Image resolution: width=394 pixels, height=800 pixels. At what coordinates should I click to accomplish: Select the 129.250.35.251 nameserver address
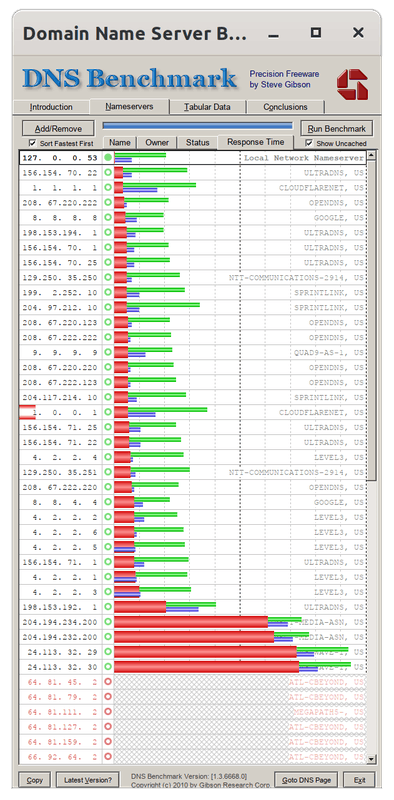click(x=61, y=472)
